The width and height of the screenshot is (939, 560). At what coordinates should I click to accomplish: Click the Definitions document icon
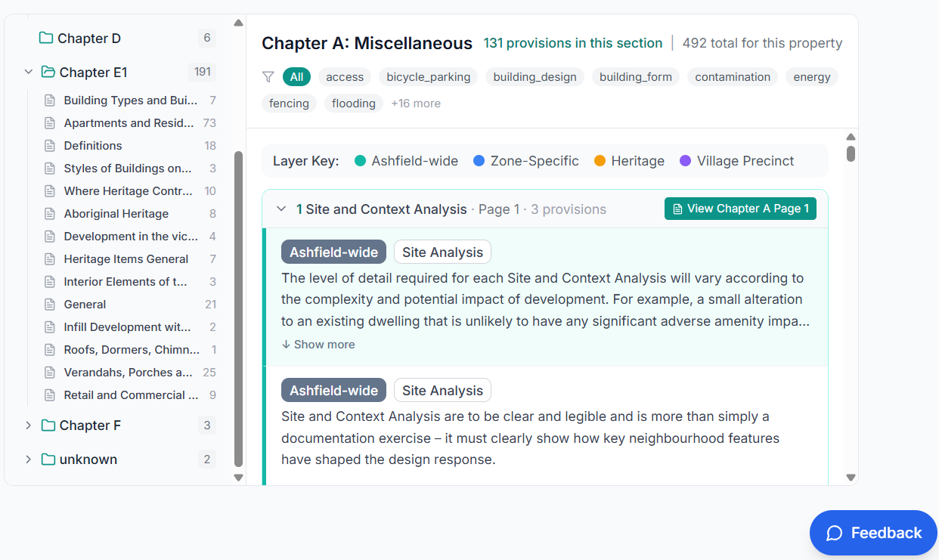tap(50, 146)
